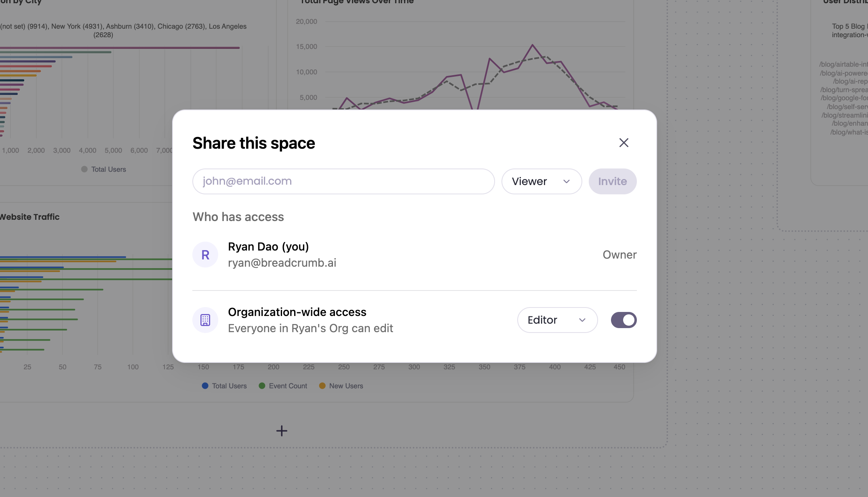This screenshot has width=868, height=497.
Task: Click the Website Traffic chart title
Action: coord(30,217)
